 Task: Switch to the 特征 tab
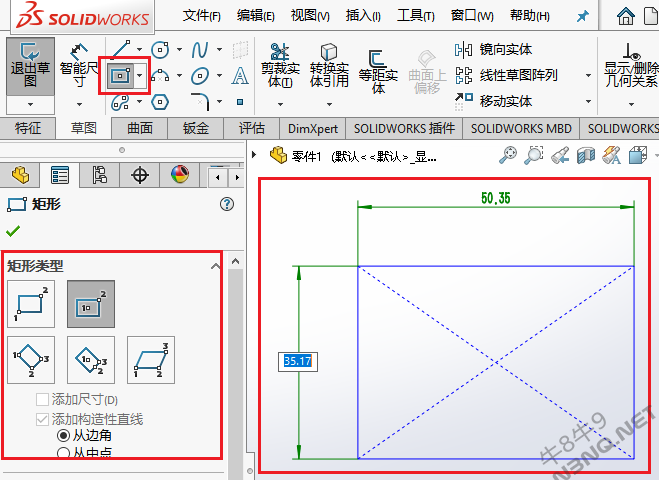coord(28,128)
